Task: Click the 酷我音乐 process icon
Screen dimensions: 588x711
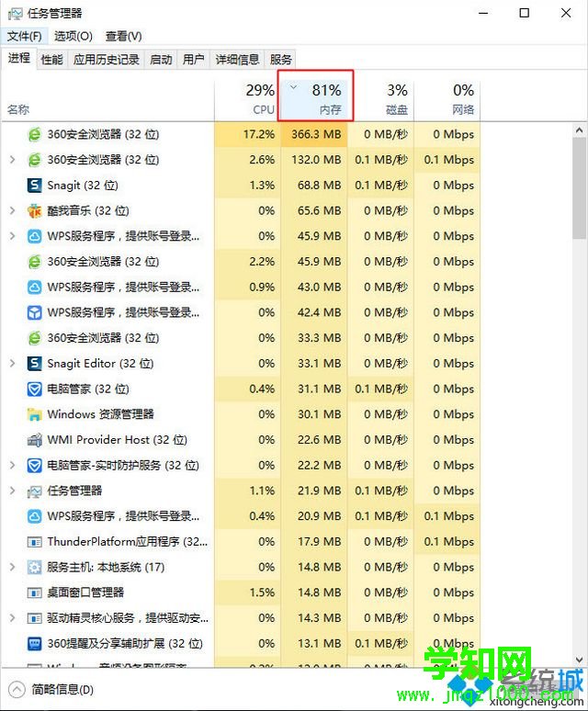Action: 35,210
